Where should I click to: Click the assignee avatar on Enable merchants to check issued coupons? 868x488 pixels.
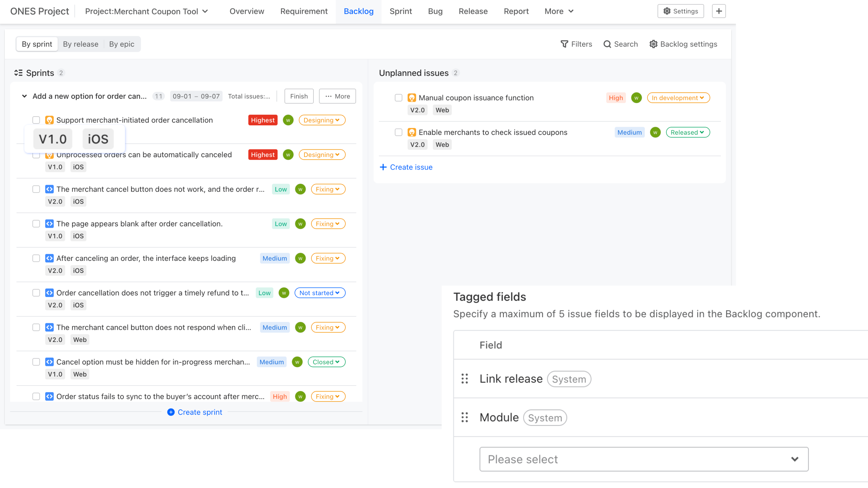pos(655,132)
